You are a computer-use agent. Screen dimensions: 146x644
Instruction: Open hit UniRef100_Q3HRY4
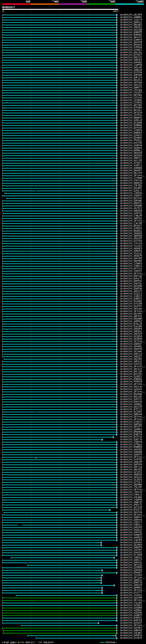[x=131, y=40]
